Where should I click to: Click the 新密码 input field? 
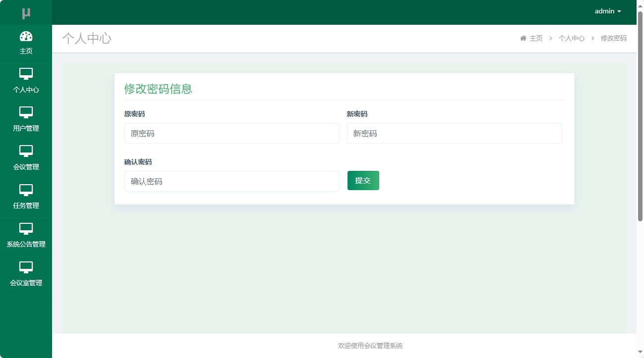click(454, 133)
